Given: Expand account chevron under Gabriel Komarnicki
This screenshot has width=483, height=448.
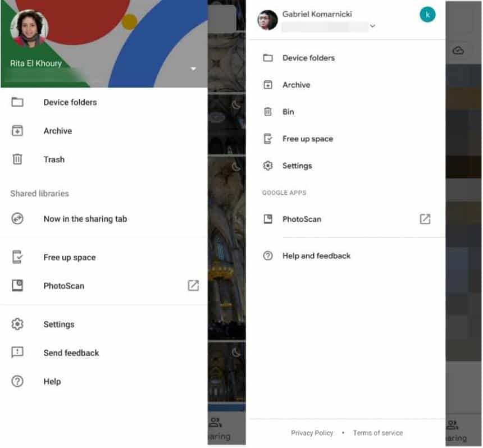Looking at the screenshot, I should click(x=372, y=26).
